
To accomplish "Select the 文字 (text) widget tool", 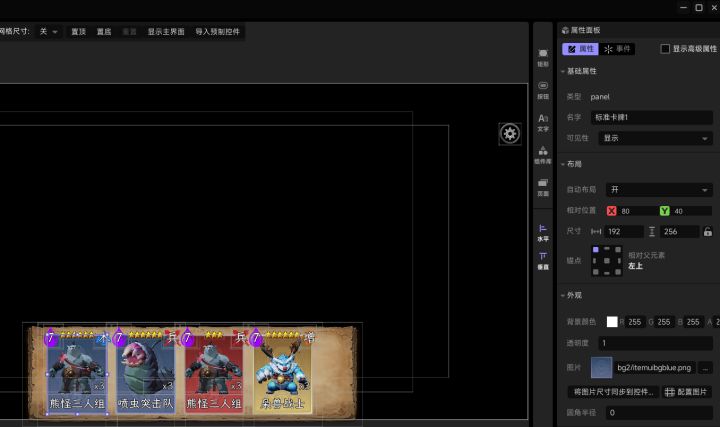I will 543,121.
